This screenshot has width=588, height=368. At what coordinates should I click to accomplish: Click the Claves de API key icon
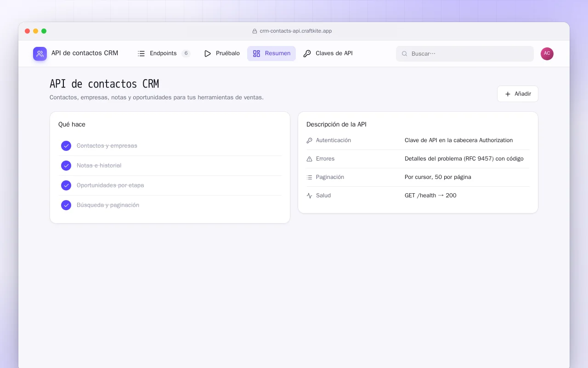pyautogui.click(x=307, y=53)
